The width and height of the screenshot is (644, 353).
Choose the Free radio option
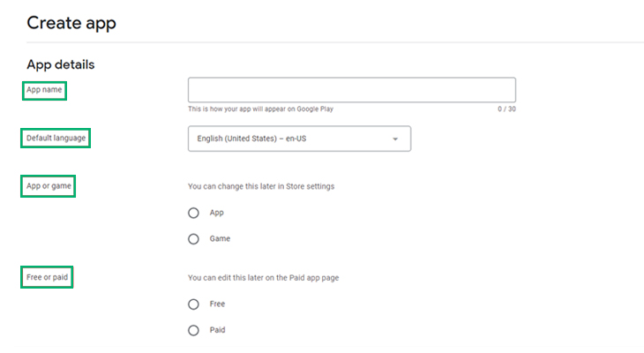coord(193,304)
